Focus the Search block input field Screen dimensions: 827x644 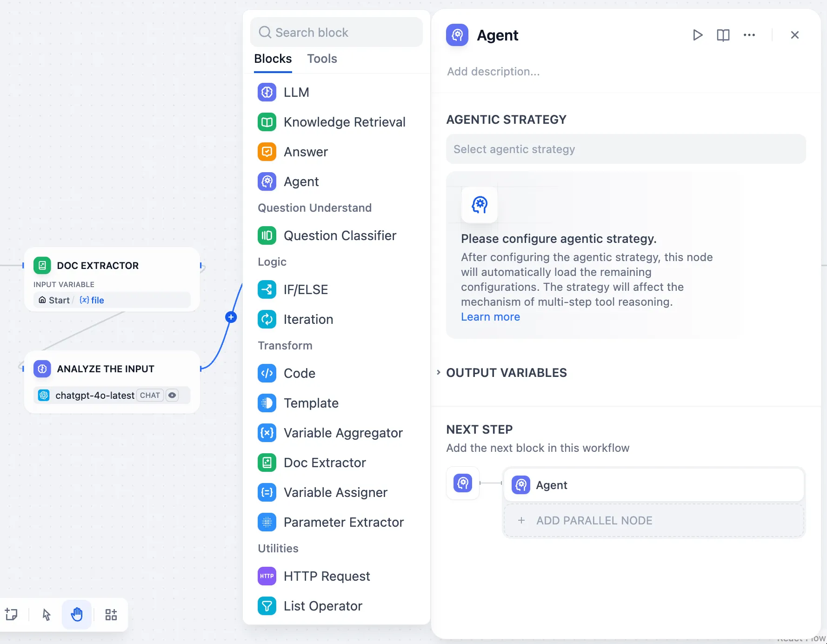pos(336,33)
